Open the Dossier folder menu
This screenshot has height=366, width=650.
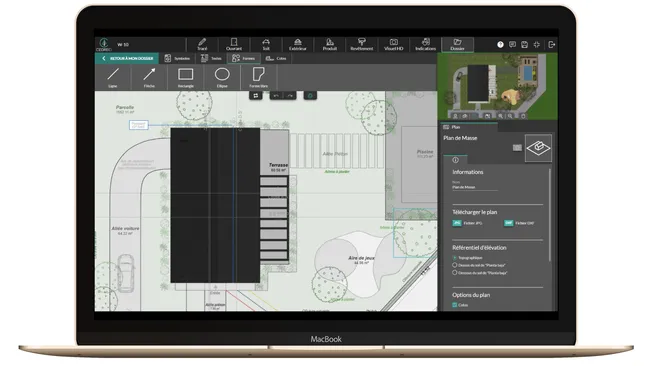click(x=457, y=44)
